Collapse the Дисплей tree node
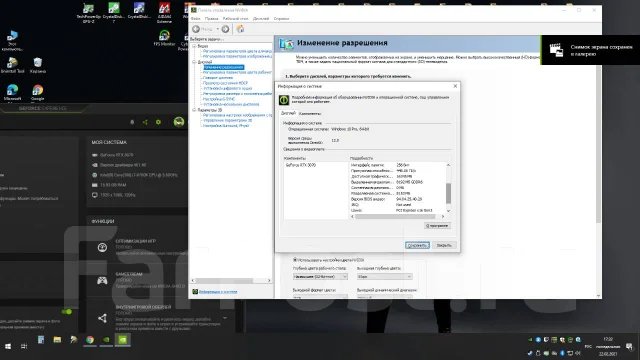The image size is (640, 360). pyautogui.click(x=194, y=62)
